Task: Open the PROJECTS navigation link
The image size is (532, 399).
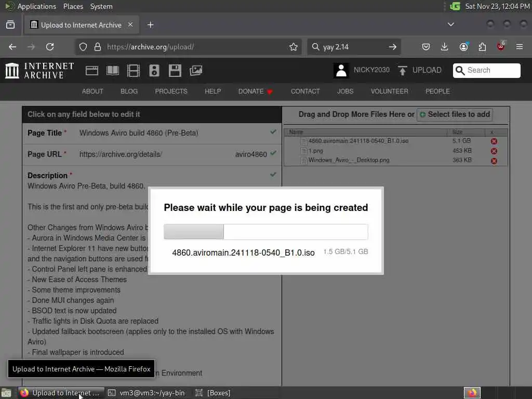Action: click(171, 91)
